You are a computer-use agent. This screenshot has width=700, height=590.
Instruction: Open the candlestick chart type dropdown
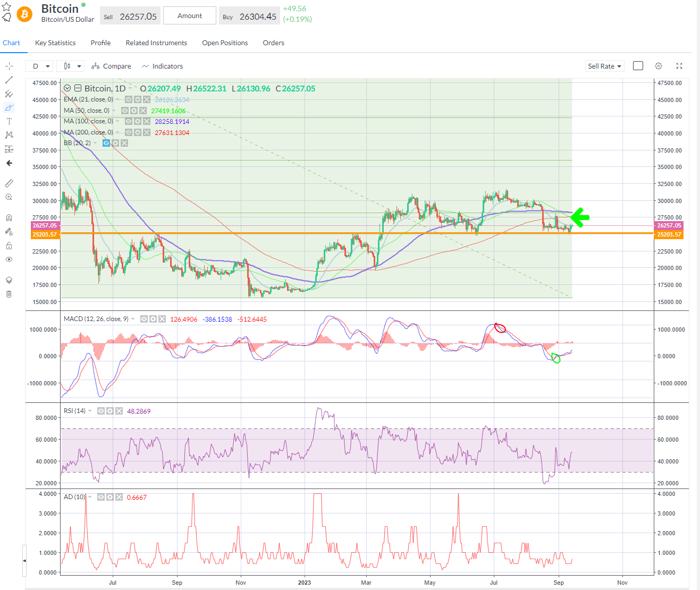(x=71, y=66)
